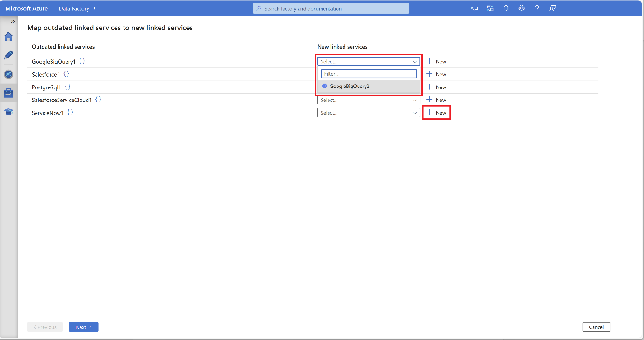Click the Microsoft Azure logo text
Image resolution: width=644 pixels, height=340 pixels.
tap(27, 8)
